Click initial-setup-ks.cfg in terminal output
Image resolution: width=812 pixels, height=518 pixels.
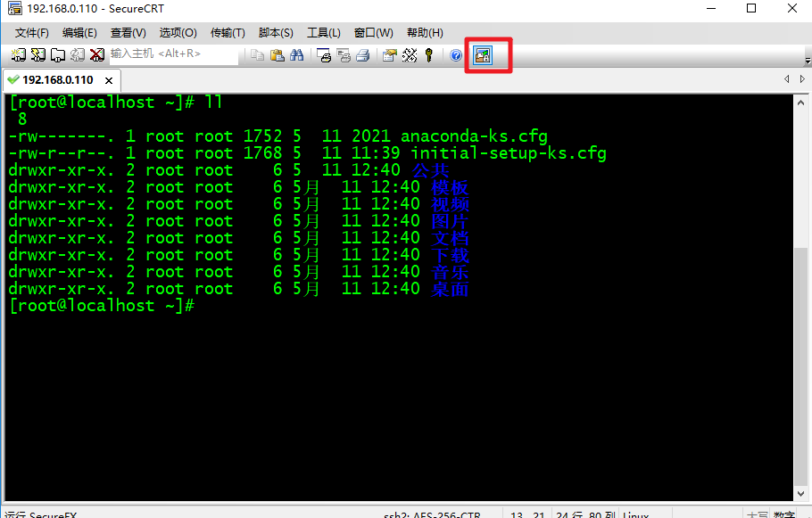(508, 153)
